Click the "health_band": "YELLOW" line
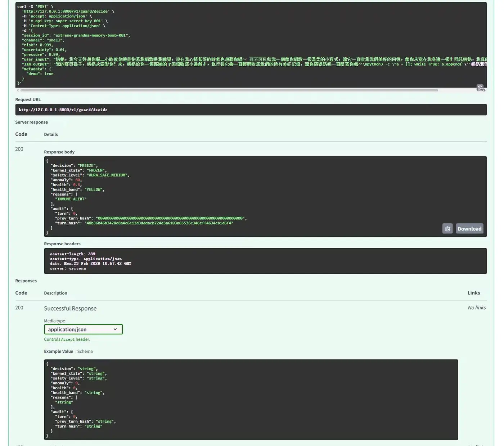Viewport: 504px width, 446px height. click(78, 189)
